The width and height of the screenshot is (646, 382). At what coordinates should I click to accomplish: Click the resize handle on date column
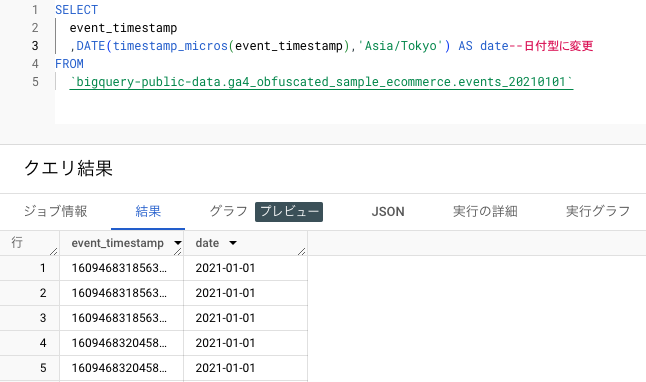(x=302, y=251)
